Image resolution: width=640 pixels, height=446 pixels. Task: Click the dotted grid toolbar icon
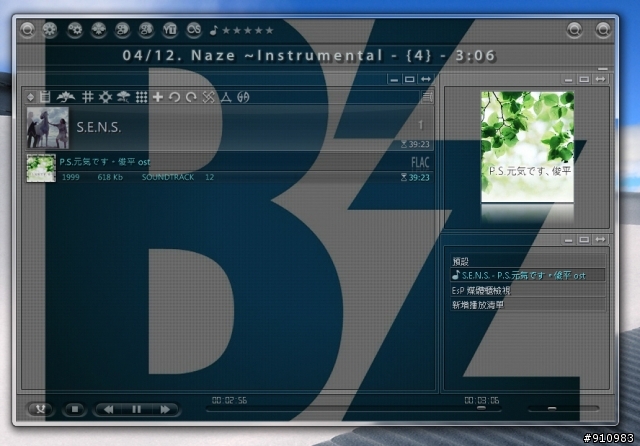tap(141, 97)
